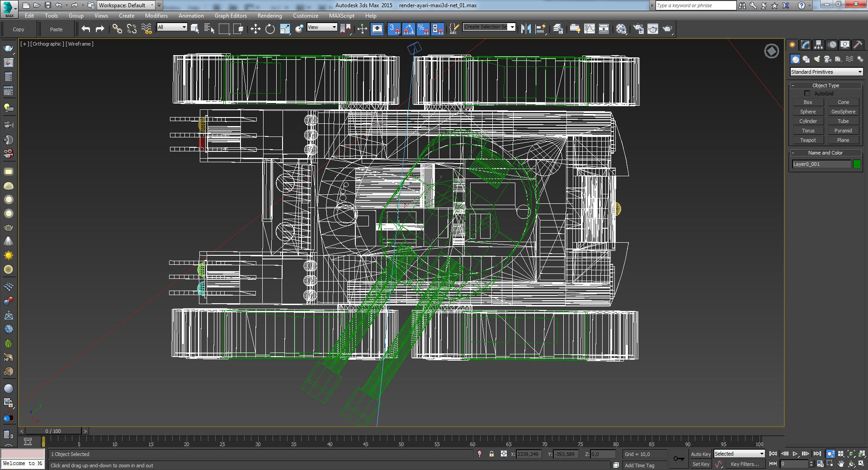Pick the Select and Uniform Scale tool
Image resolution: width=868 pixels, height=470 pixels.
coord(285,29)
